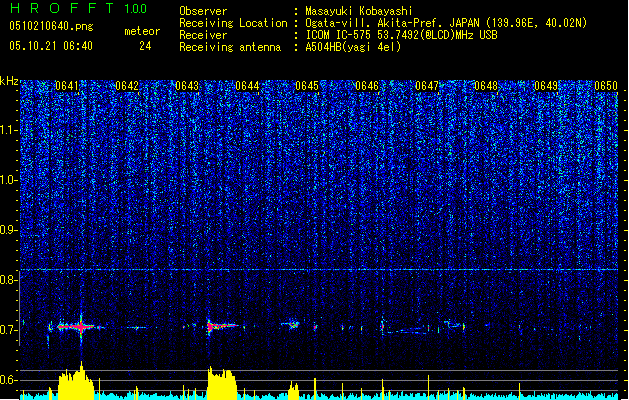Screen dimensions: 629x400
Task: Click the Receiver label
Action: (203, 35)
